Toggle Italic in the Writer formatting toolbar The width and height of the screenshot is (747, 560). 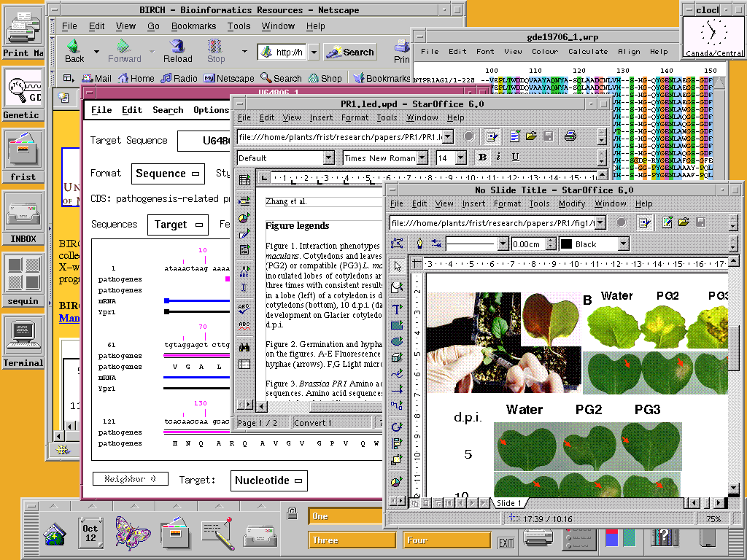(x=498, y=157)
